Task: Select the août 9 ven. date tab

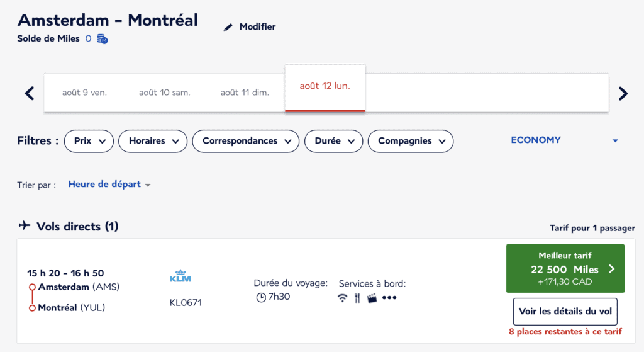Action: pos(84,93)
